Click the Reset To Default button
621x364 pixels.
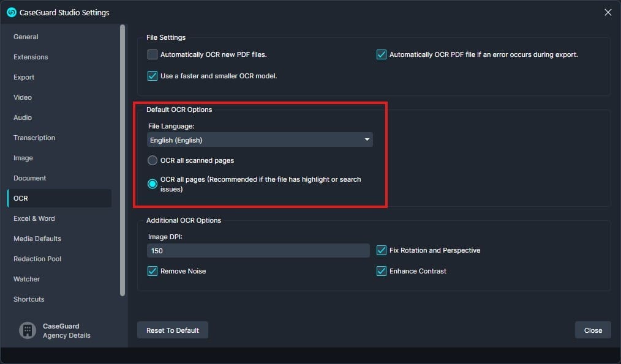(x=173, y=330)
